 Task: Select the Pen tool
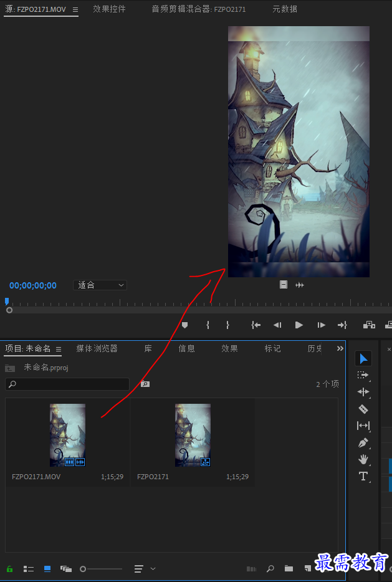coord(363,443)
